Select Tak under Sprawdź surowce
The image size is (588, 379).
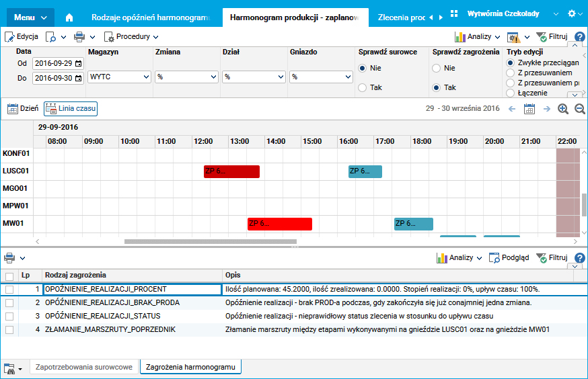click(362, 87)
